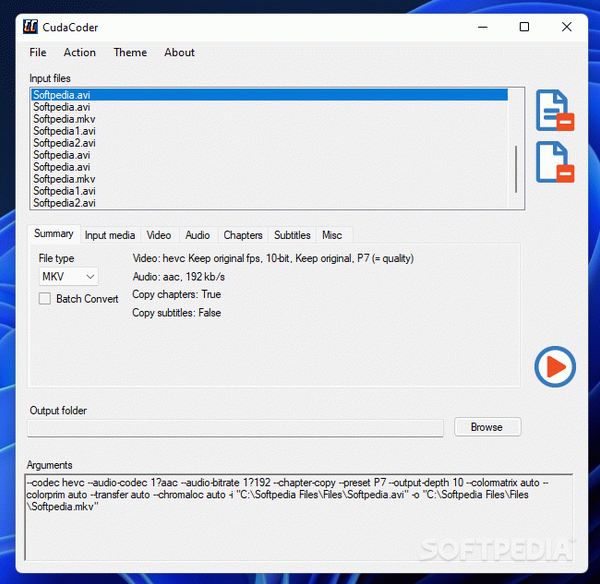Image resolution: width=600 pixels, height=584 pixels.
Task: Maximize the CudaCoder window
Action: coord(524,27)
